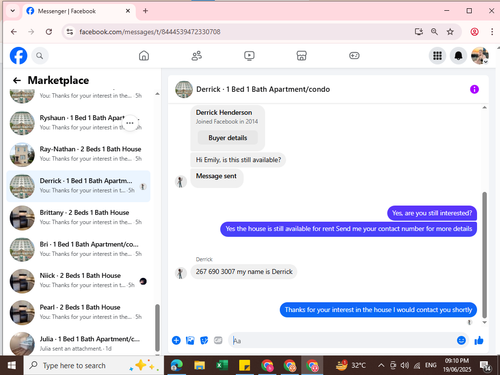Image resolution: width=500 pixels, height=375 pixels.
Task: Click the address bar URL
Action: pyautogui.click(x=150, y=32)
